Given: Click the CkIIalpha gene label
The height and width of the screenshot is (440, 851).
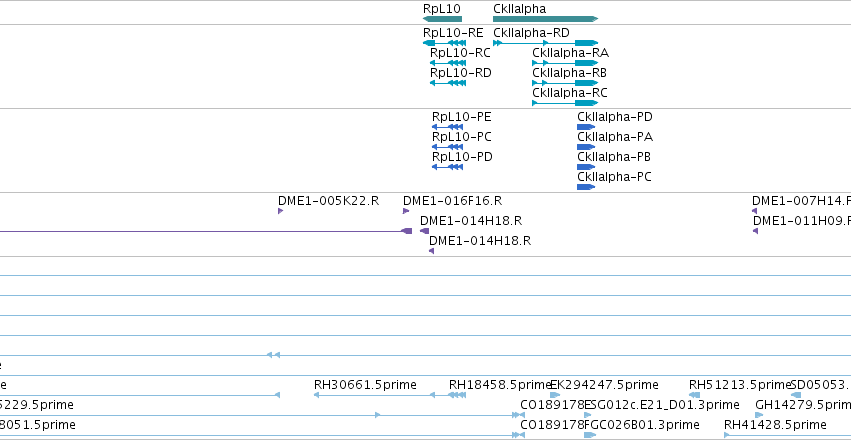Looking at the screenshot, I should click(519, 9).
